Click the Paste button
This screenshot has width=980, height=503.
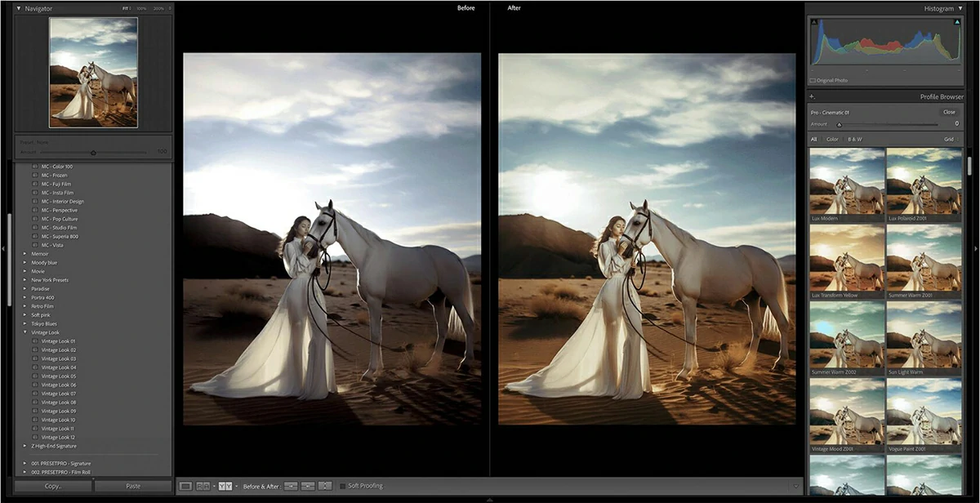click(133, 486)
